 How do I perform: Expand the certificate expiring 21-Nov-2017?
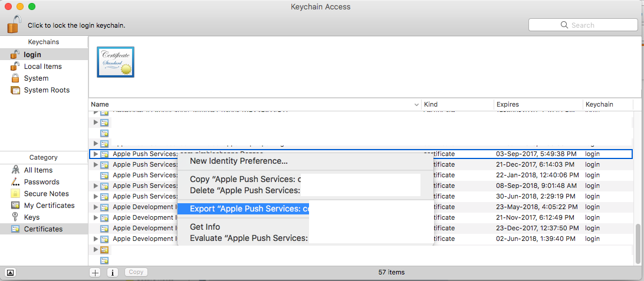pos(96,218)
